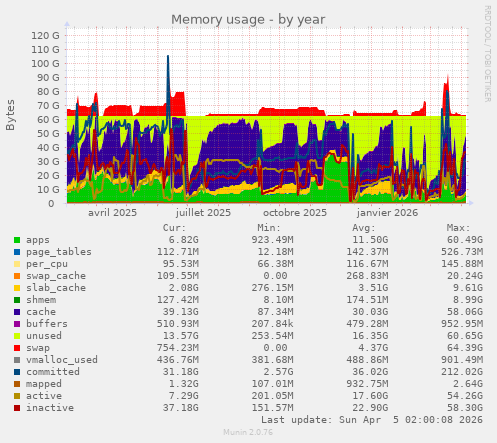Click the 'Memory usage - by year' title

(x=248, y=20)
